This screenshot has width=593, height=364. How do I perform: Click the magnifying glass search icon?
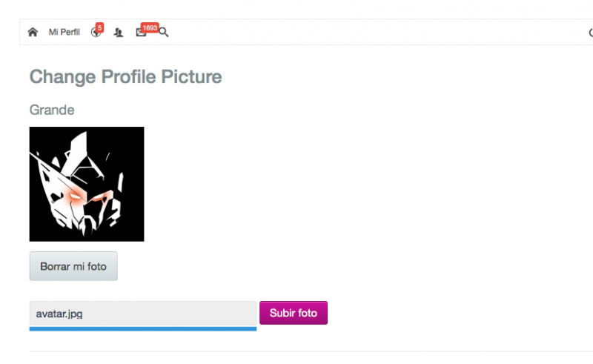[x=164, y=32]
